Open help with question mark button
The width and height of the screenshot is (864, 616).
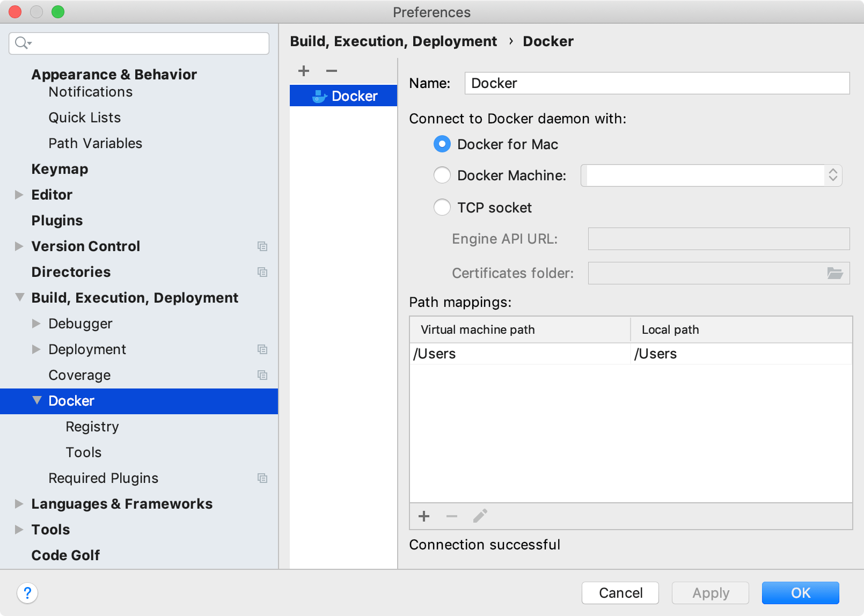click(x=27, y=593)
